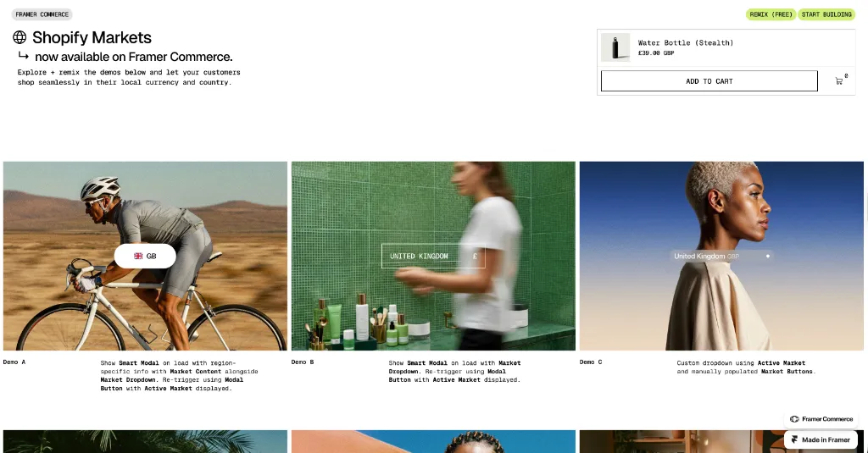
Task: Click the Demo C description 'Custom dropdown using Active Market'
Action: [x=746, y=367]
